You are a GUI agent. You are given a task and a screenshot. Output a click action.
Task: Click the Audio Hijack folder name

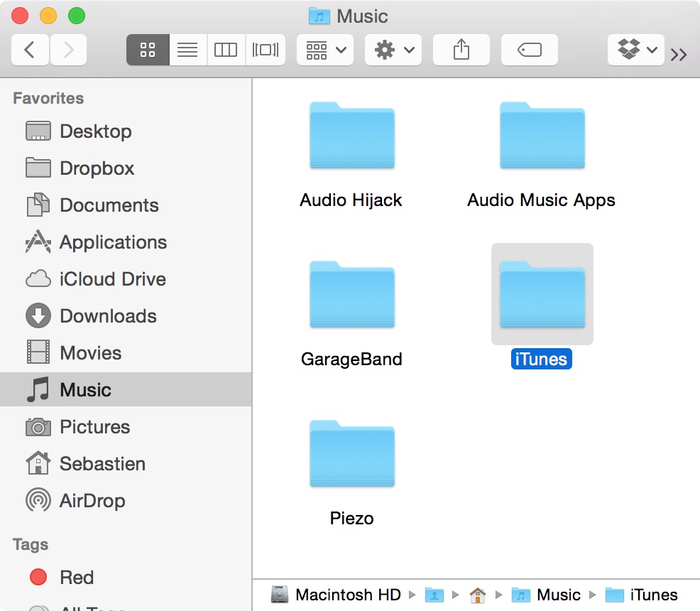351,200
